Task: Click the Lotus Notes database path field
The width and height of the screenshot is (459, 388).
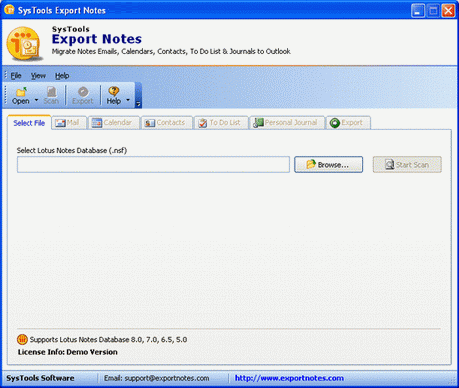Action: click(153, 165)
